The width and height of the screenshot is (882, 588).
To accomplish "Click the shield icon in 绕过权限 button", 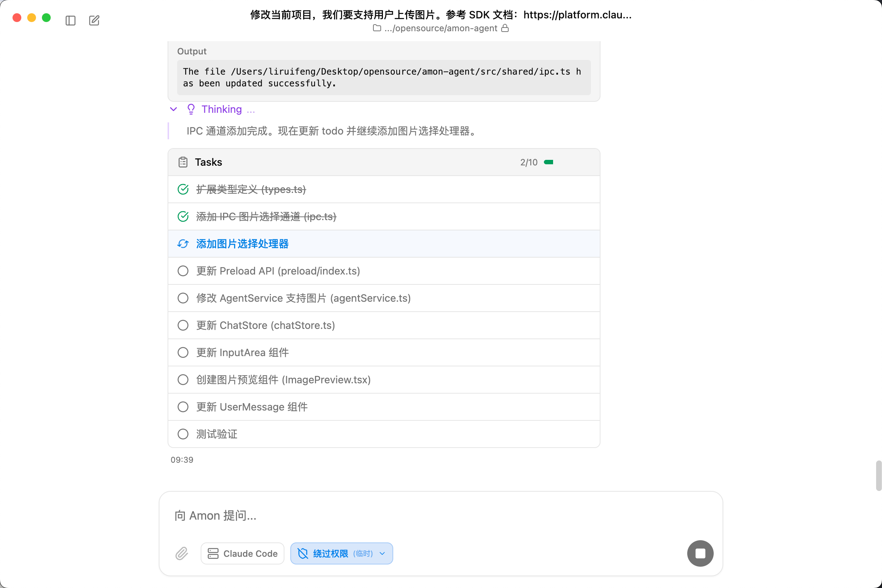I will [x=303, y=553].
